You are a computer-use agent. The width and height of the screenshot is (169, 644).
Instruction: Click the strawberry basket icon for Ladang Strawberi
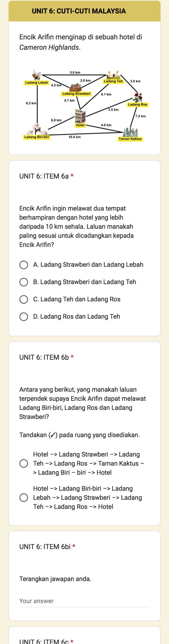pyautogui.click(x=75, y=87)
